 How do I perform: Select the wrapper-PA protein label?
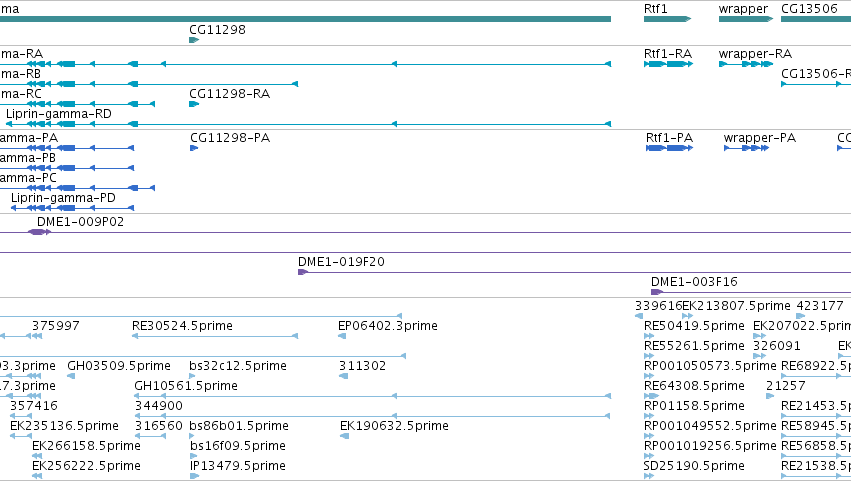pos(759,137)
